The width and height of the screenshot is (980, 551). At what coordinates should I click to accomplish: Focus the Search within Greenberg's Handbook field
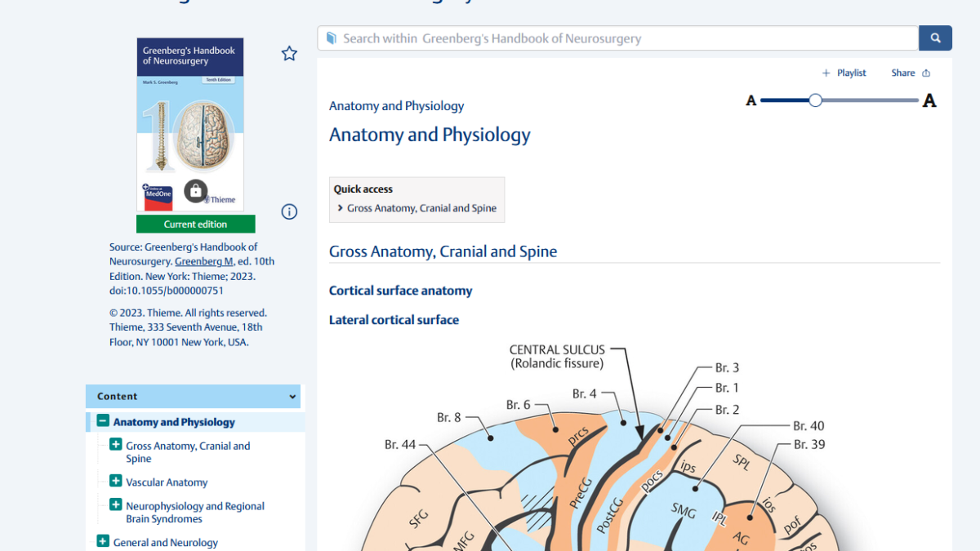(618, 38)
